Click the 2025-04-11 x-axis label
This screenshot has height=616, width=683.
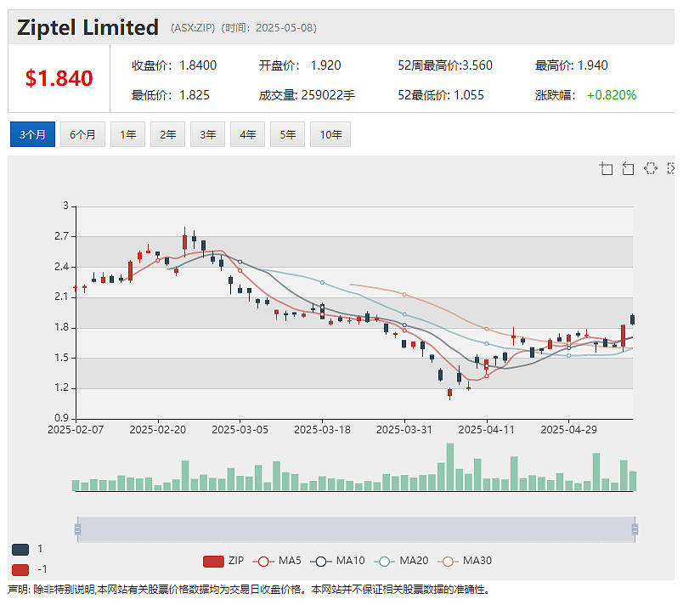[487, 430]
